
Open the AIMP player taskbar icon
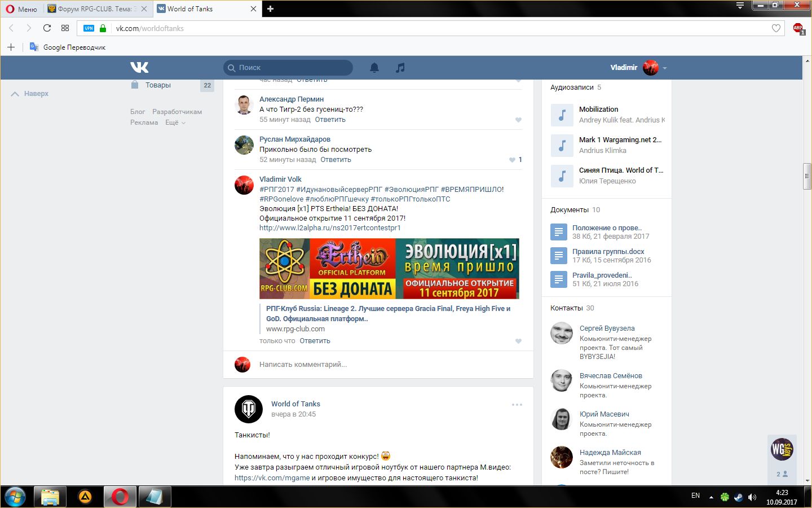(85, 497)
